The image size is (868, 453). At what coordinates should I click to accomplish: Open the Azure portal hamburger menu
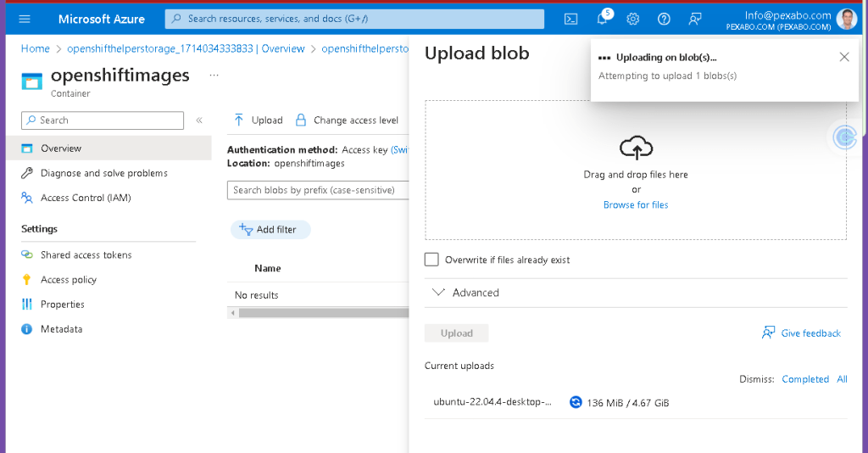(25, 19)
